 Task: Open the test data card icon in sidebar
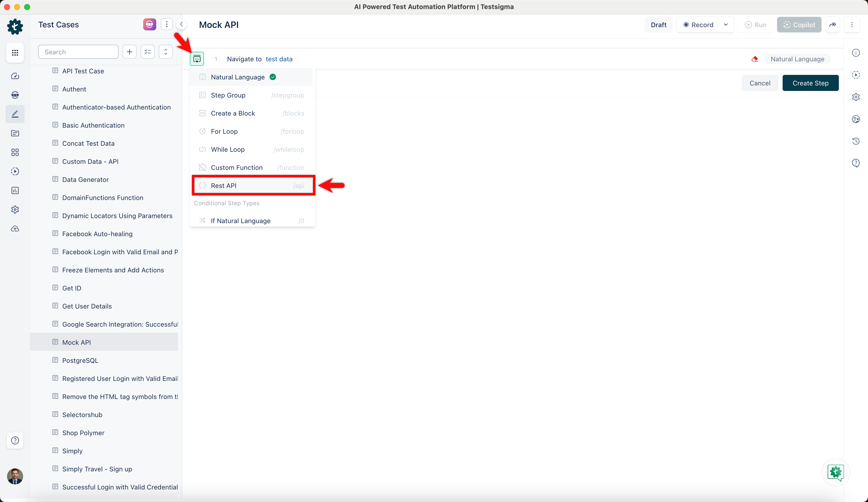click(x=15, y=133)
